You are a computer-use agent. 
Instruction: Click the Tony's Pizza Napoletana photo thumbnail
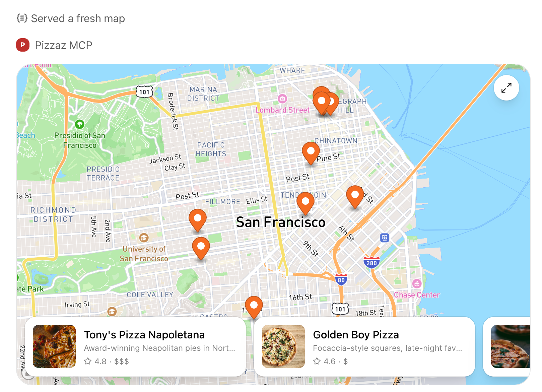click(54, 346)
